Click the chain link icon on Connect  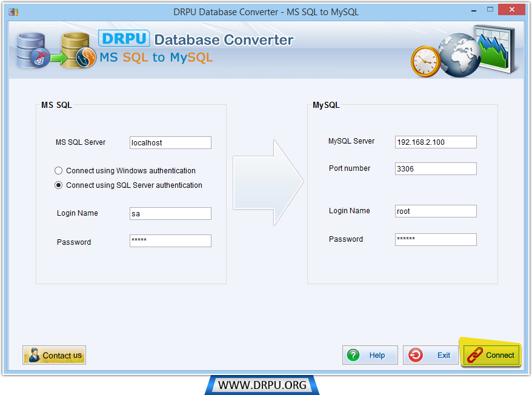(x=474, y=355)
